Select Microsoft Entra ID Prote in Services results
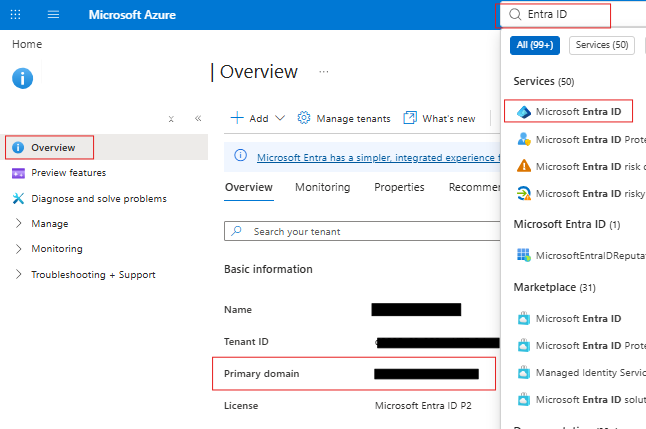Screen dimensions: 646x429 coord(590,140)
